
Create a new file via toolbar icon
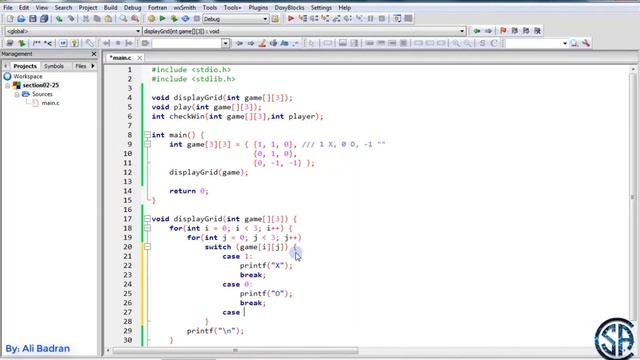[10, 19]
